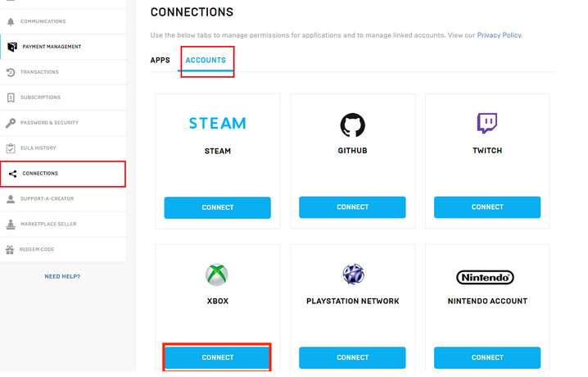Viewport: 588px width, 377px height.
Task: Click the TWITCH card title text
Action: pyautogui.click(x=487, y=151)
